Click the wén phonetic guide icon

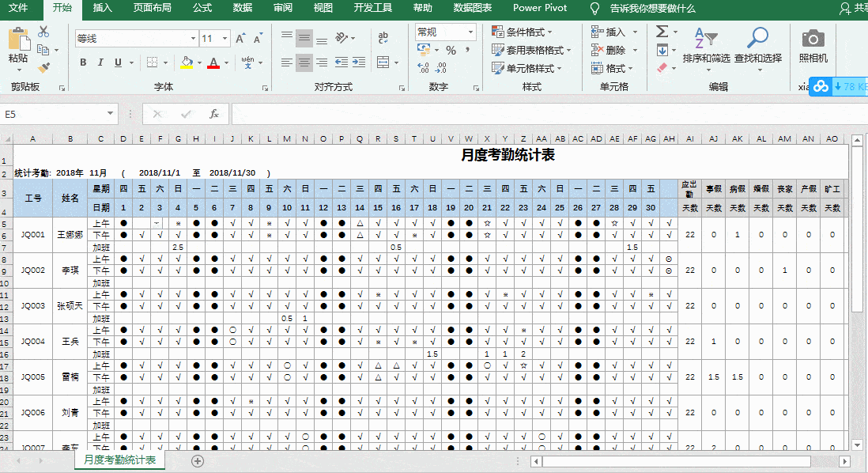(x=247, y=62)
